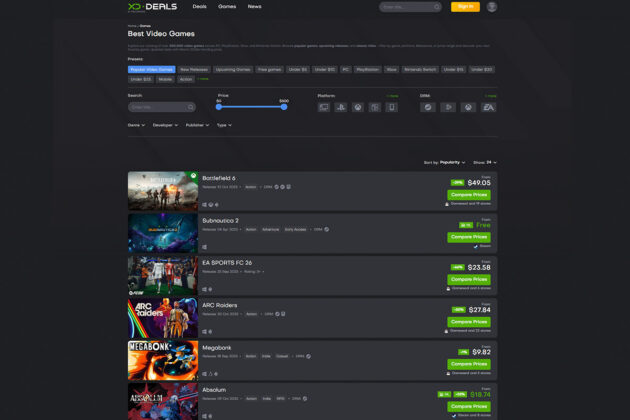The image size is (630, 420).
Task: Filter by PlayStation platform icon
Action: pyautogui.click(x=341, y=107)
